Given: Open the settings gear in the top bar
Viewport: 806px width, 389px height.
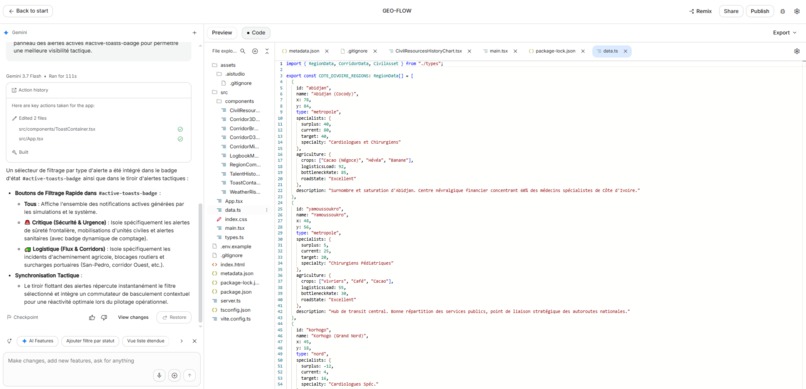Looking at the screenshot, I should pyautogui.click(x=797, y=11).
